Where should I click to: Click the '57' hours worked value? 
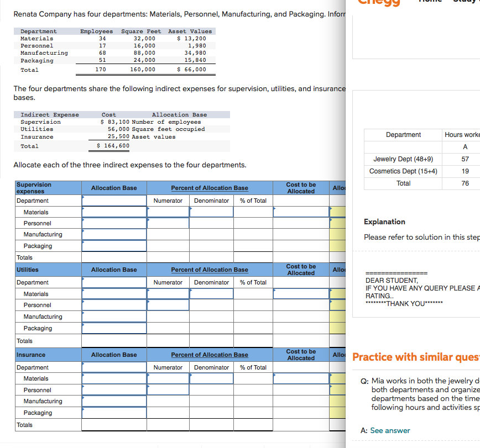465,159
